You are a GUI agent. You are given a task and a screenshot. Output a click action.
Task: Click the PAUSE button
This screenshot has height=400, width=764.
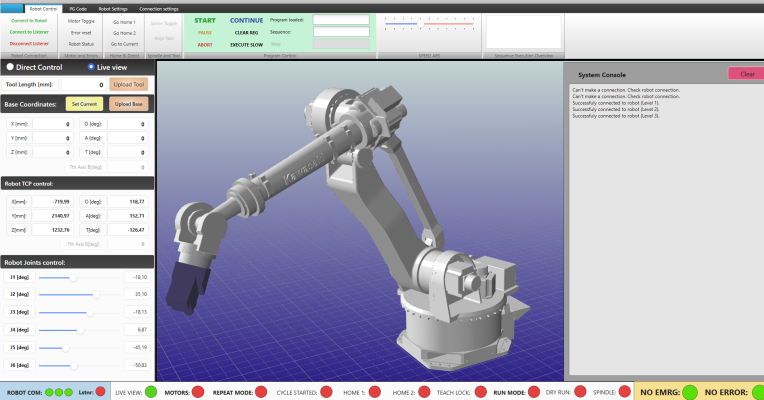[205, 33]
